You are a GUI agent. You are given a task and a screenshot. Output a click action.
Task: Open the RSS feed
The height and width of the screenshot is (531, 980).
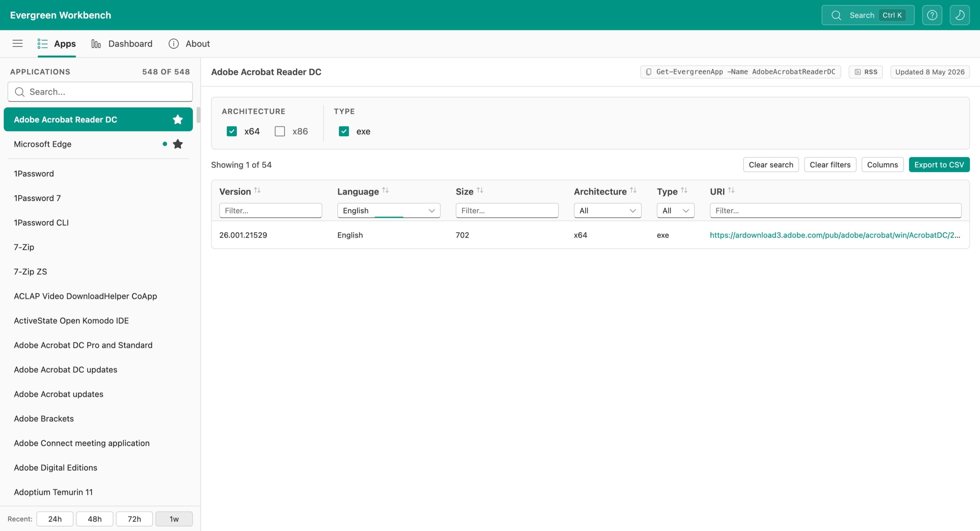[x=866, y=72]
